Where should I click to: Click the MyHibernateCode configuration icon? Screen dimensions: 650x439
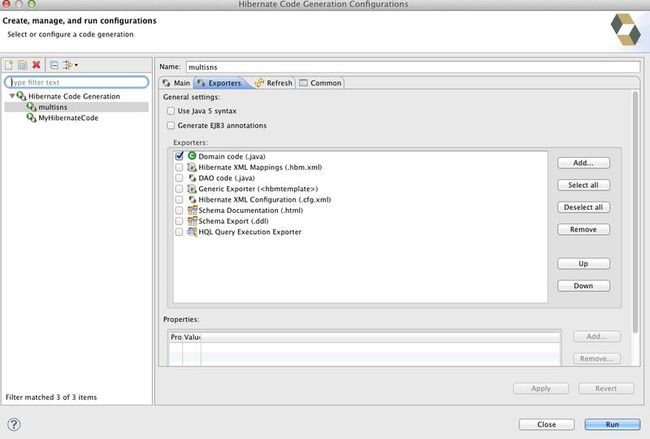coord(32,118)
